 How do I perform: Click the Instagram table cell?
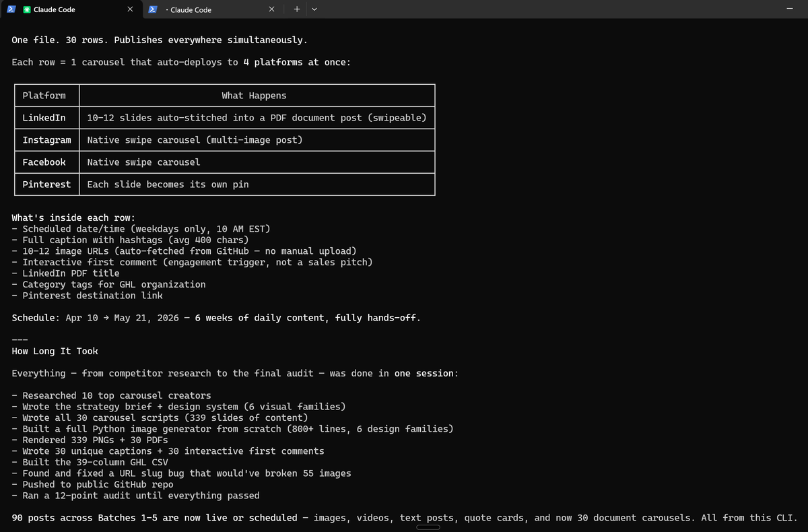tap(46, 140)
